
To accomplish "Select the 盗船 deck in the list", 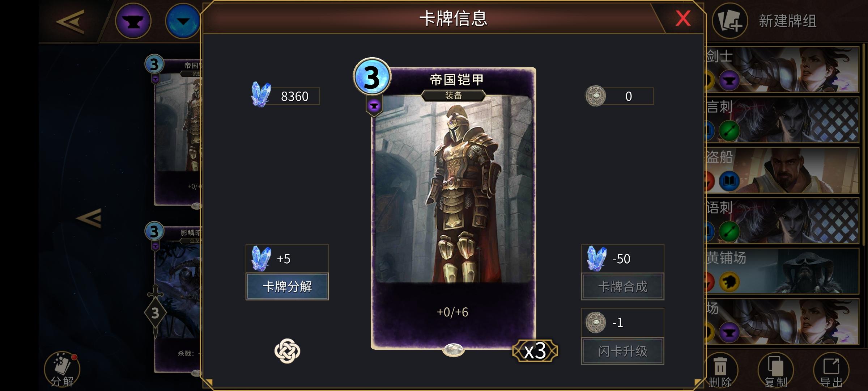I will click(782, 170).
